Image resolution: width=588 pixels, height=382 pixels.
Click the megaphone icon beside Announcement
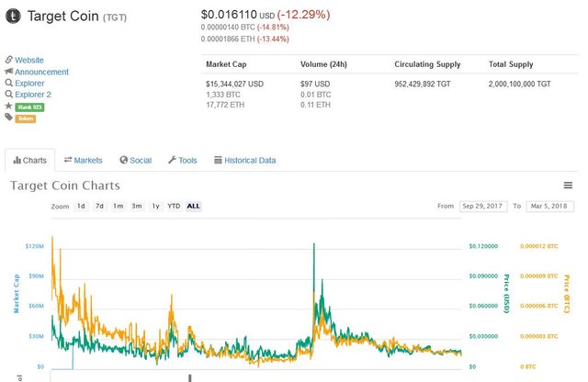[x=8, y=71]
